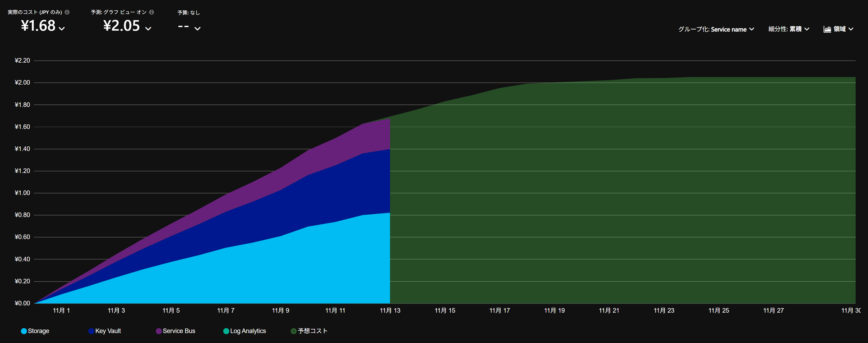Click info icon beside 予測 label

152,12
